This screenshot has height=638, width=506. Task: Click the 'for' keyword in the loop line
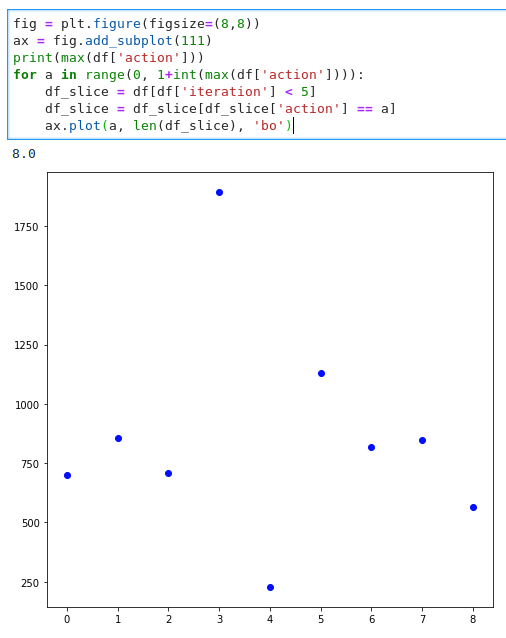pos(25,75)
